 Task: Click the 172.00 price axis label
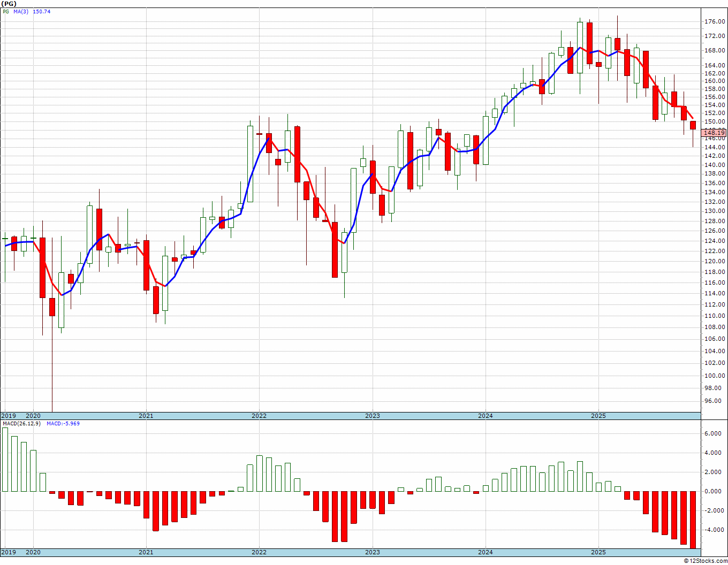[715, 36]
